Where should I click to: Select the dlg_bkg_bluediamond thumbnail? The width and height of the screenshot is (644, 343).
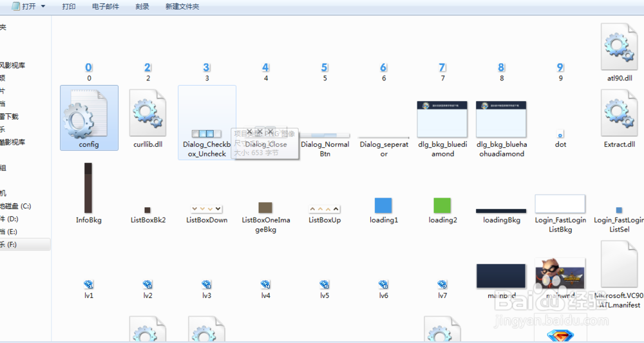point(442,120)
